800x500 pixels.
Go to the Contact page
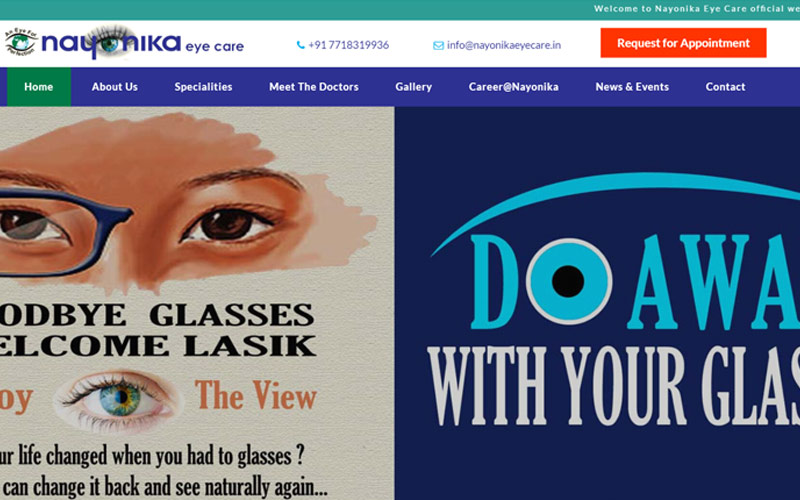(726, 87)
